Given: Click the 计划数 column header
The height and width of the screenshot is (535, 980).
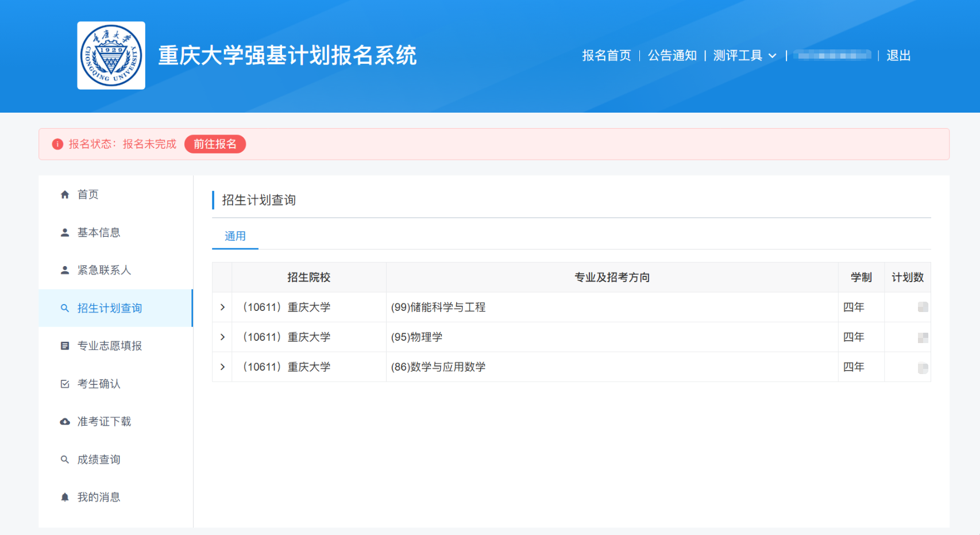Looking at the screenshot, I should [908, 278].
